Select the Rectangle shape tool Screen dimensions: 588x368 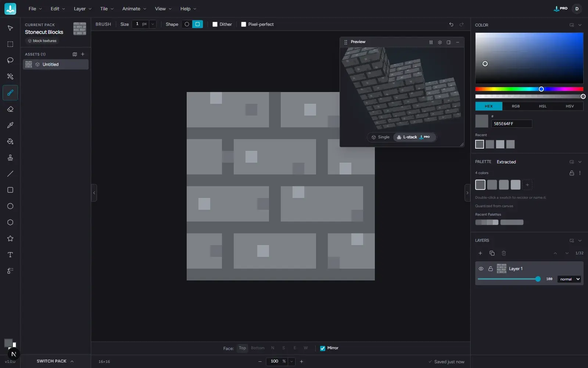pyautogui.click(x=10, y=190)
